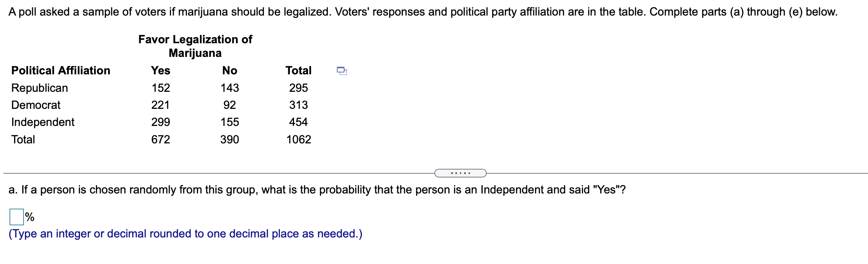The height and width of the screenshot is (264, 868).
Task: Click the rounding instruction hint text
Action: tap(186, 234)
